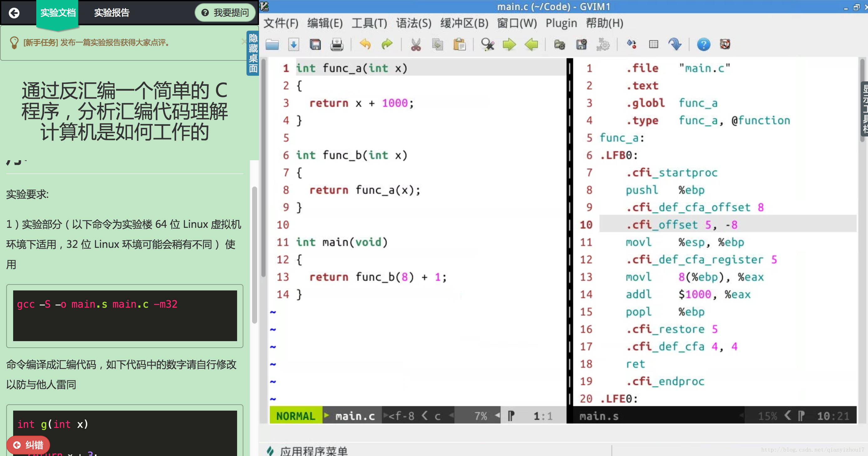868x456 pixels.
Task: Switch to the 实验文档 tab
Action: (x=58, y=13)
